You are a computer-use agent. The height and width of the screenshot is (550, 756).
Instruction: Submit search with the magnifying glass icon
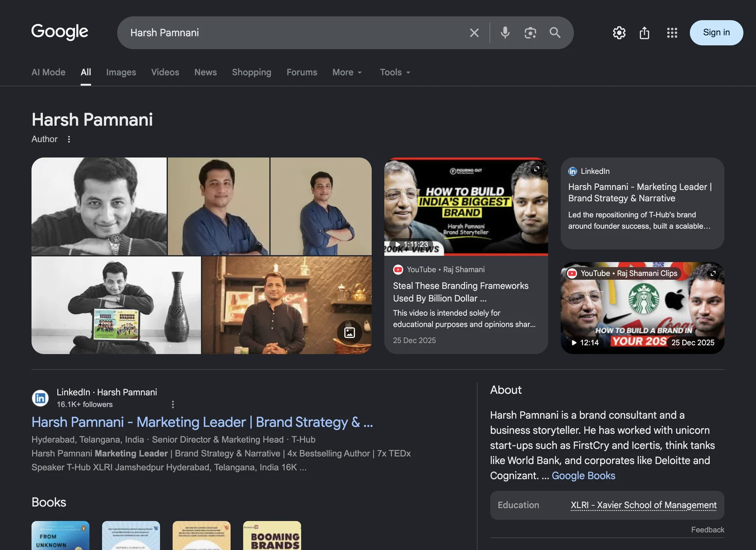pyautogui.click(x=555, y=33)
